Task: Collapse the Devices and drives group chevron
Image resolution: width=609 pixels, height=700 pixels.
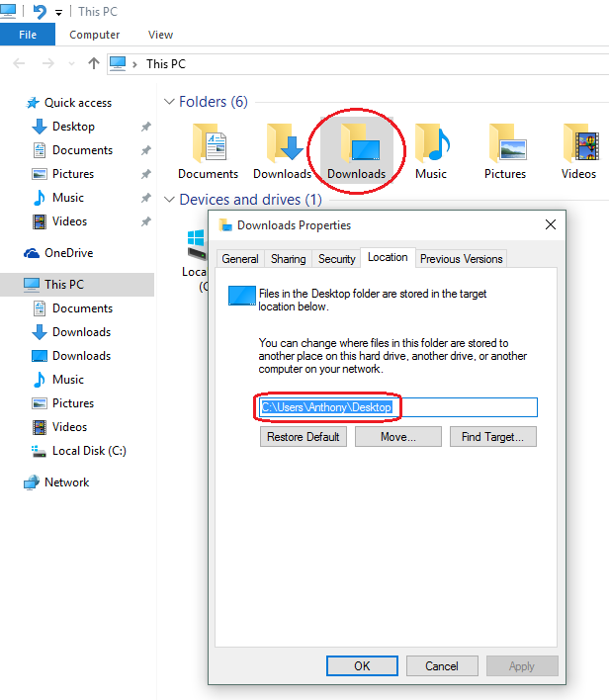Action: tap(169, 200)
